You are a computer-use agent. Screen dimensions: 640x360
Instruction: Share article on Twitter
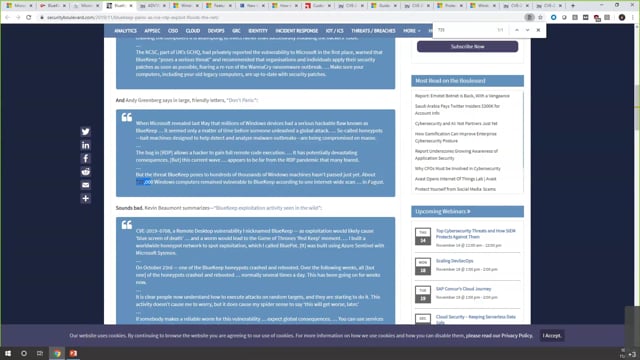tap(85, 131)
